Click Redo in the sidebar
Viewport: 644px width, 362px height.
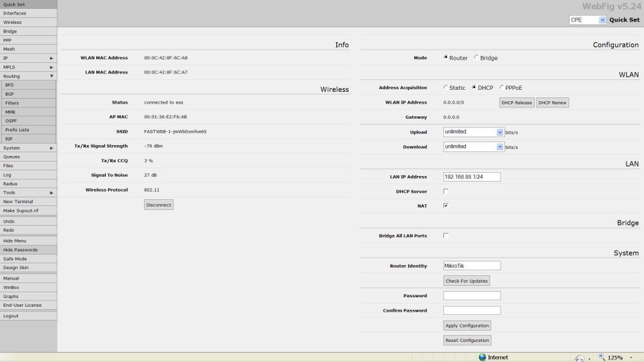click(28, 230)
